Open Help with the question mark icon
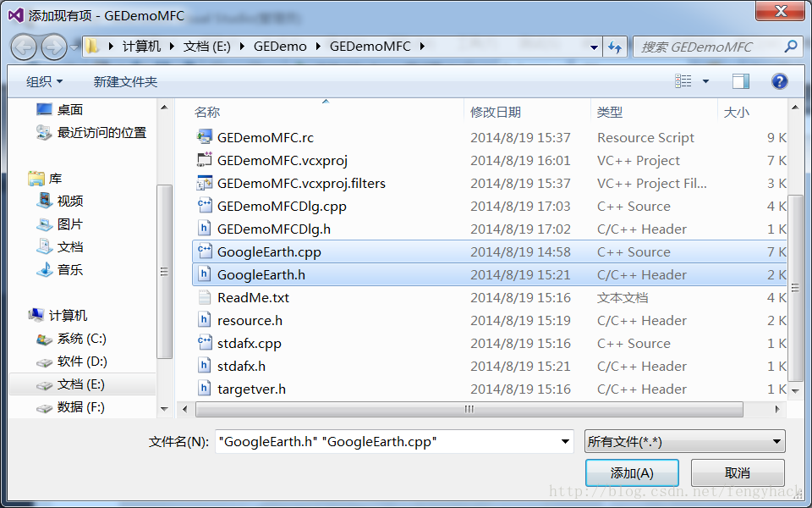Image resolution: width=812 pixels, height=508 pixels. [x=779, y=81]
